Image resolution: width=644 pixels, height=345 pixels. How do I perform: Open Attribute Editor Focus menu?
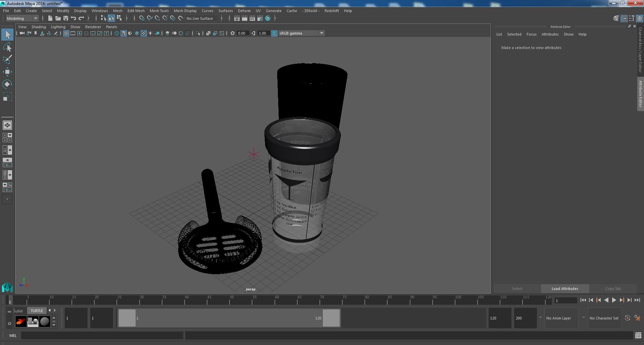[531, 34]
